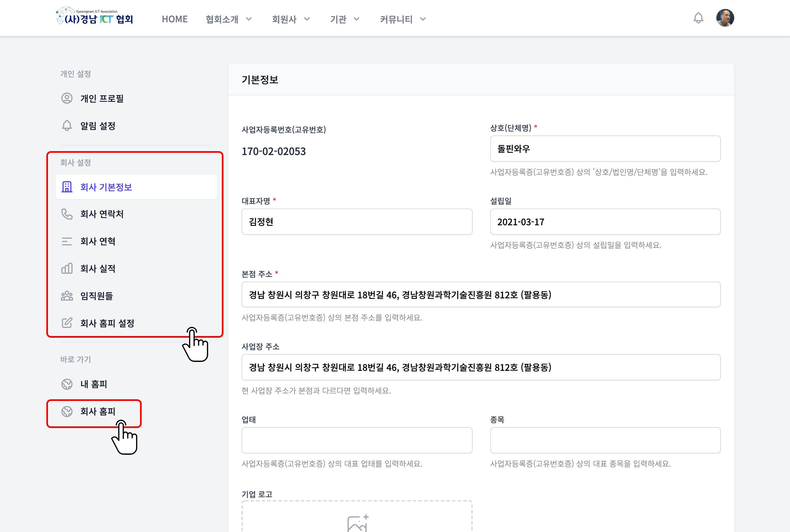Open the 기관 menu
This screenshot has width=790, height=532.
tap(338, 19)
